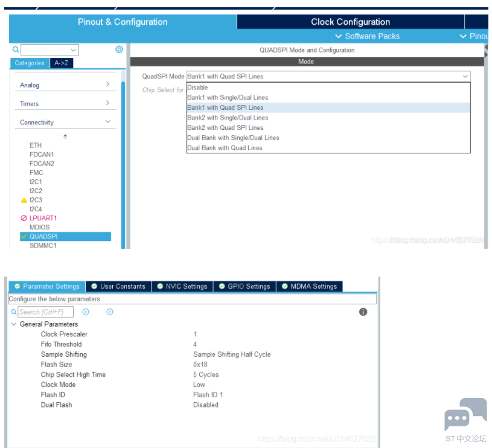This screenshot has width=492, height=448.
Task: Select I2C3 with warning icon
Action: point(36,200)
